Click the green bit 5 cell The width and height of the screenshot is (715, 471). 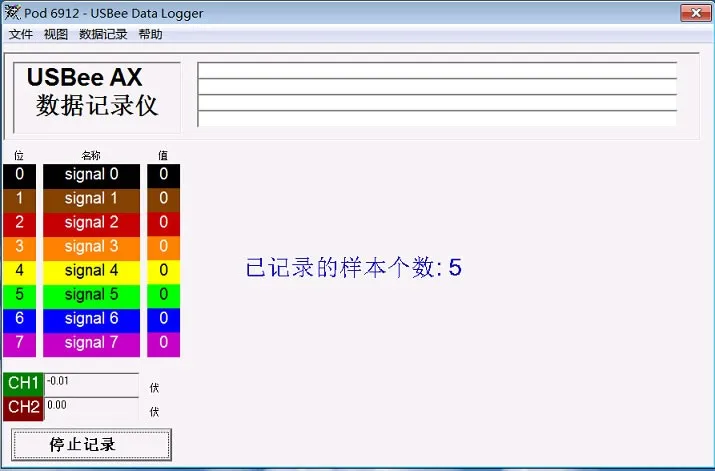point(19,297)
